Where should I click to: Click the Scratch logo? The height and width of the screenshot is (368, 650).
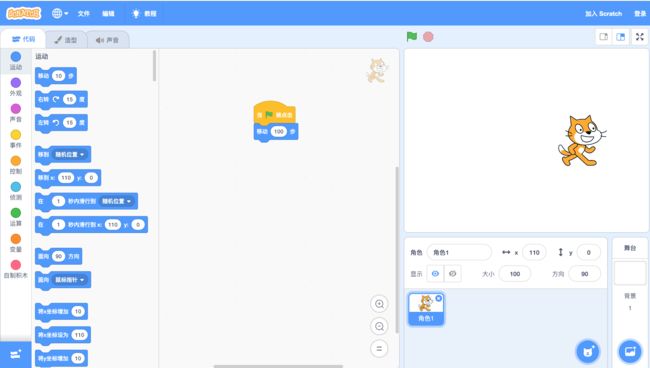coord(24,13)
